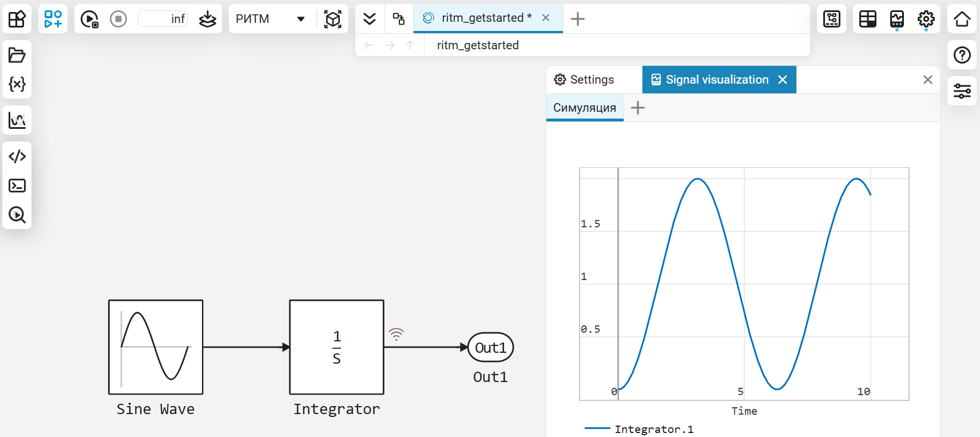
Task: Click the stacked layers download icon
Action: [x=208, y=19]
